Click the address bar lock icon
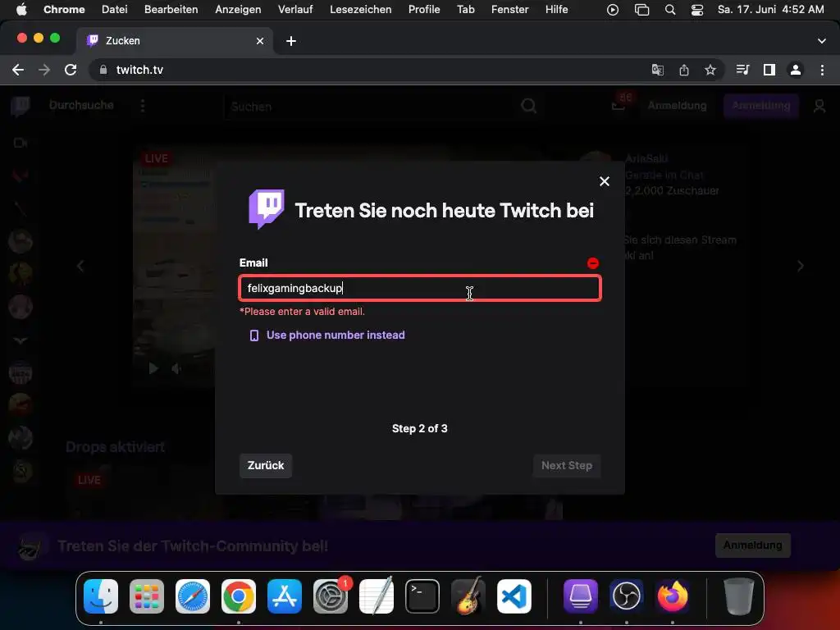 point(103,70)
